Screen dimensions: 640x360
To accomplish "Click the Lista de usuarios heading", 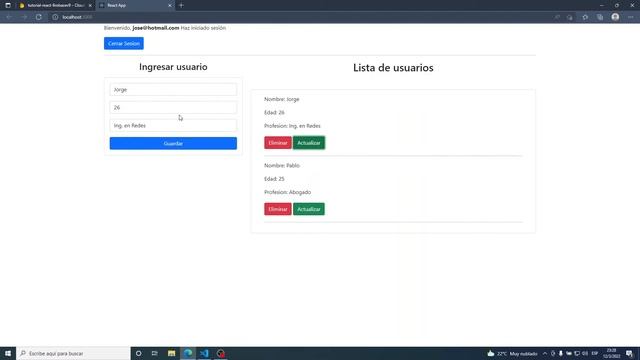I will (x=393, y=68).
